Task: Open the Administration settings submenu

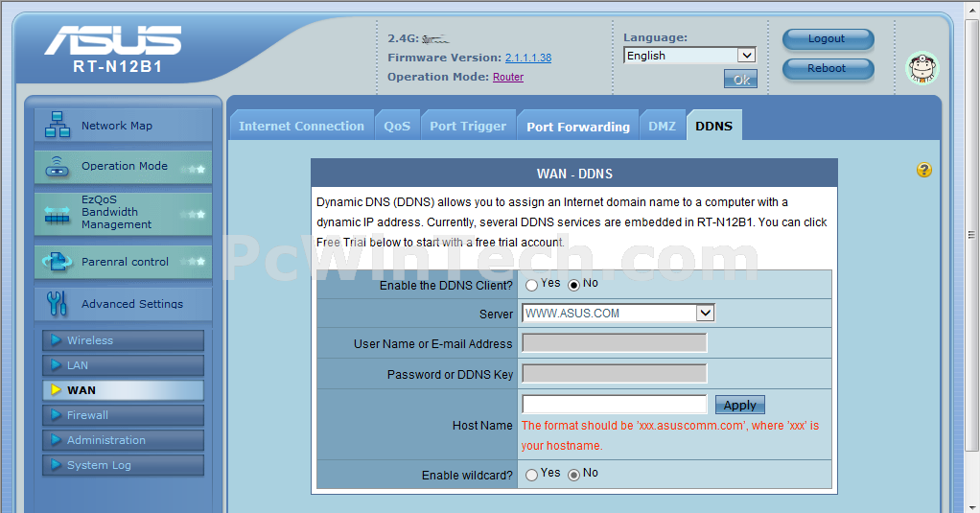Action: [123, 440]
